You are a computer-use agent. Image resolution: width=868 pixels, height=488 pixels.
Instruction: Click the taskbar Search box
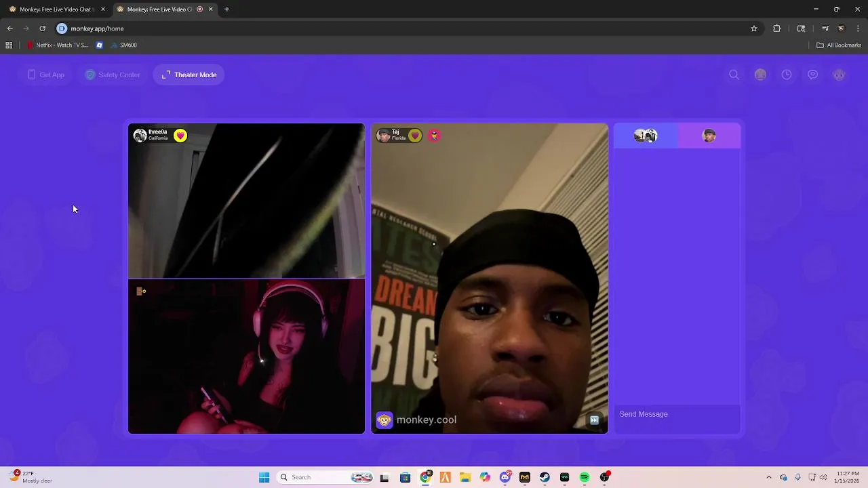point(325,477)
